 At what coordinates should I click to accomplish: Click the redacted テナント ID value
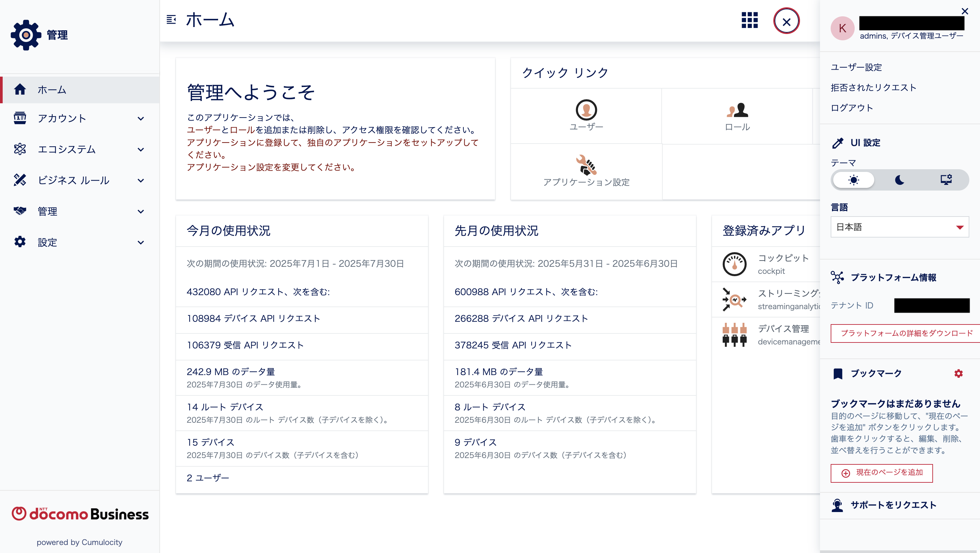click(x=931, y=305)
